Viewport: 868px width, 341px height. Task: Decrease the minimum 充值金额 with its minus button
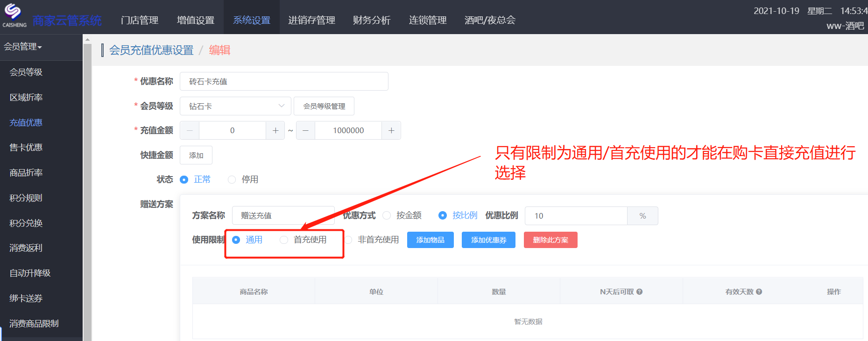pyautogui.click(x=190, y=130)
